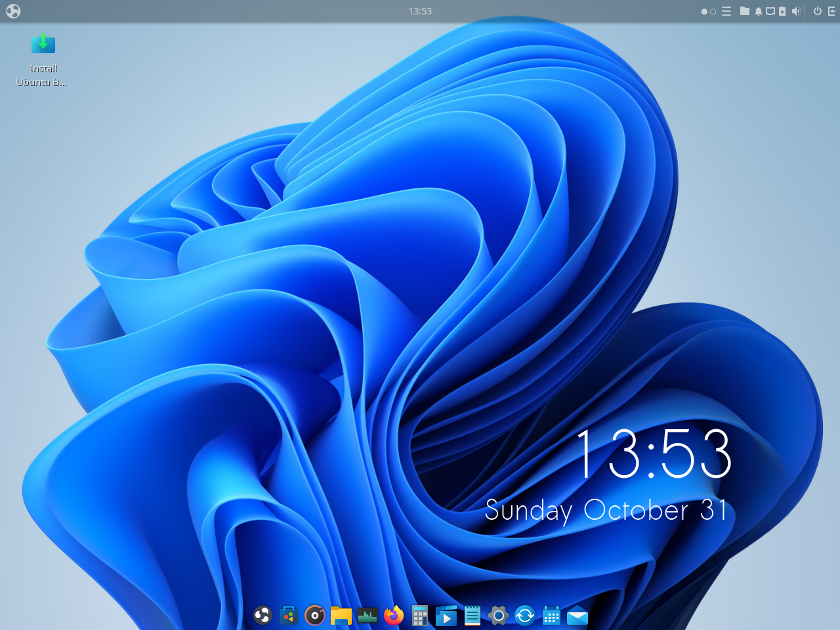This screenshot has height=630, width=840.
Task: Open the Places folder indicator in the panel
Action: pyautogui.click(x=745, y=11)
